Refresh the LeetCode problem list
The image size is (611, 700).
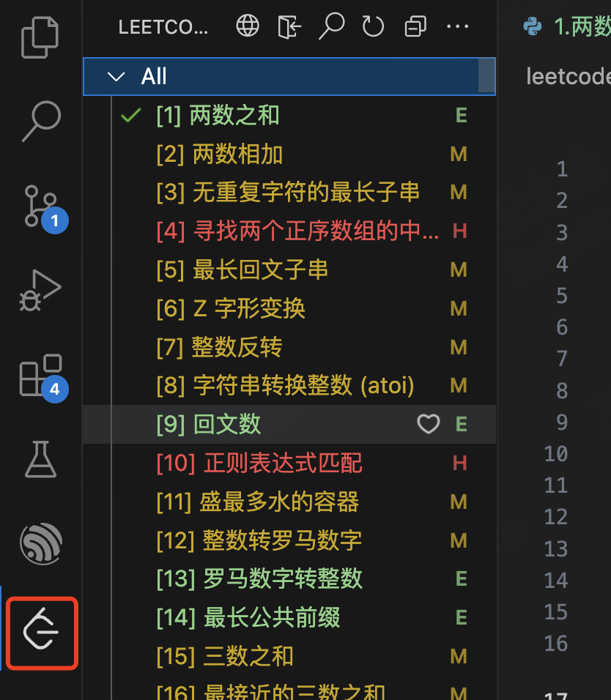373,26
